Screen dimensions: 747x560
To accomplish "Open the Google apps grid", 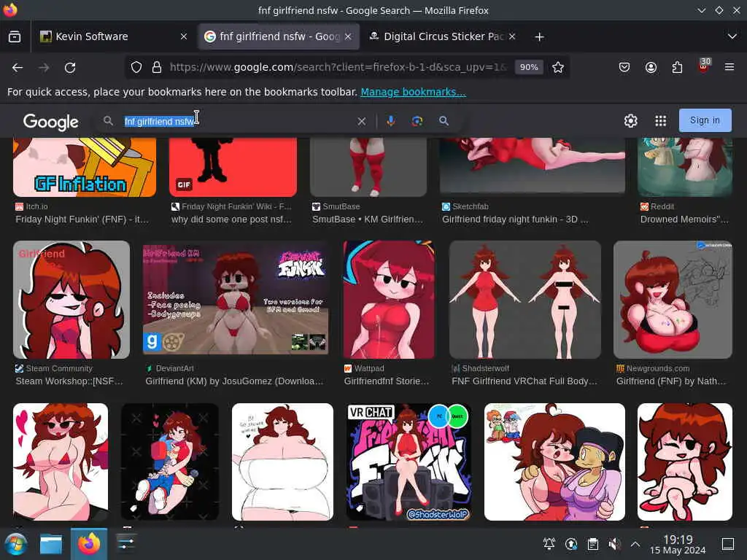I will point(660,121).
